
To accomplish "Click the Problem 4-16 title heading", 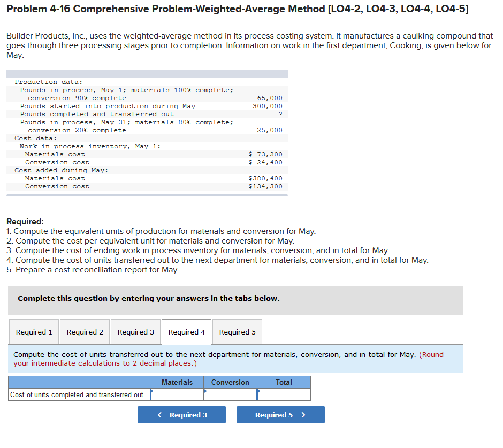I will [x=238, y=9].
